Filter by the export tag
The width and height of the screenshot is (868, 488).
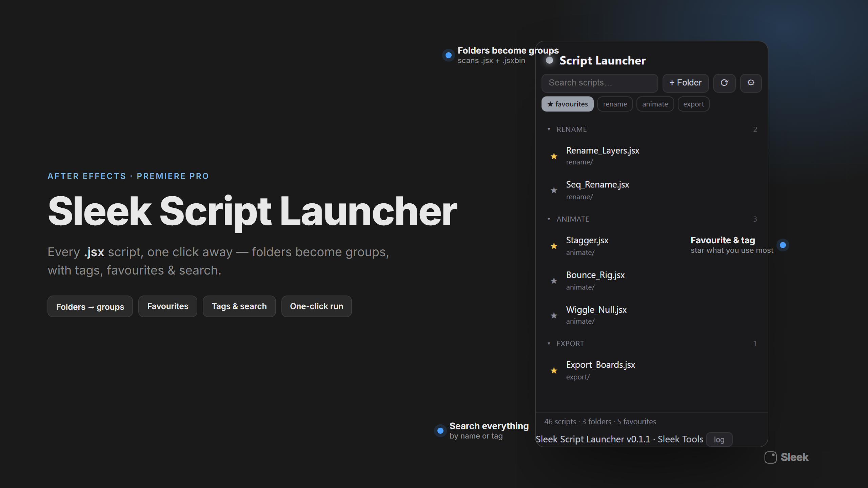tap(693, 104)
